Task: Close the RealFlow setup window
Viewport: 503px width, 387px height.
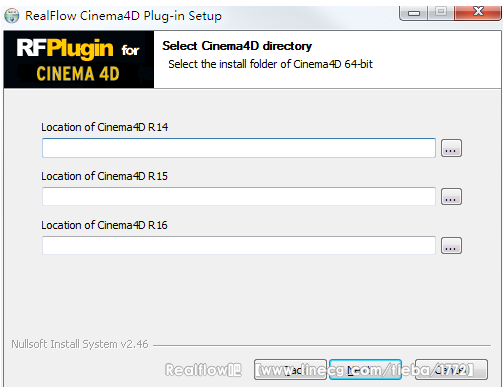Action: point(478,13)
